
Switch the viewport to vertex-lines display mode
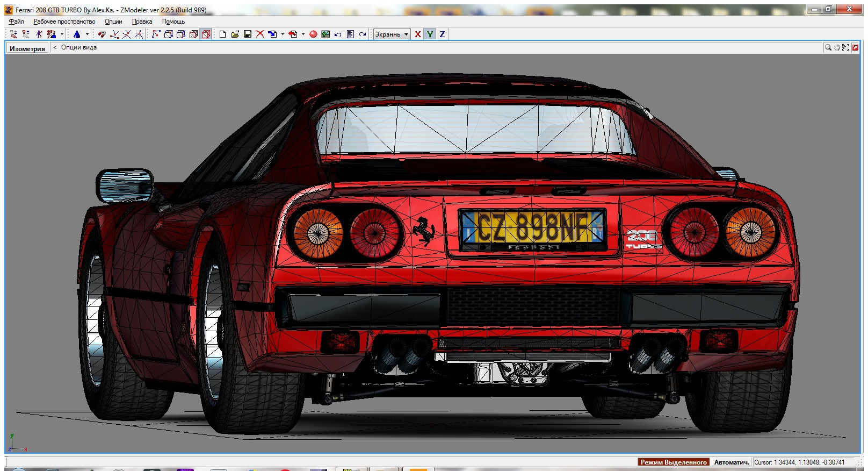156,34
